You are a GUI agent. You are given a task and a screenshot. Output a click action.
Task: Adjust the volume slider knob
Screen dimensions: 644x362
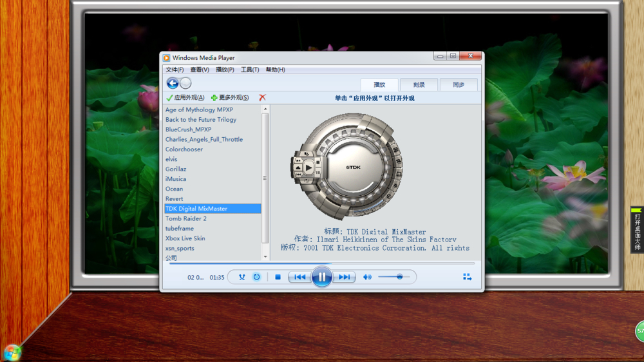click(x=400, y=277)
